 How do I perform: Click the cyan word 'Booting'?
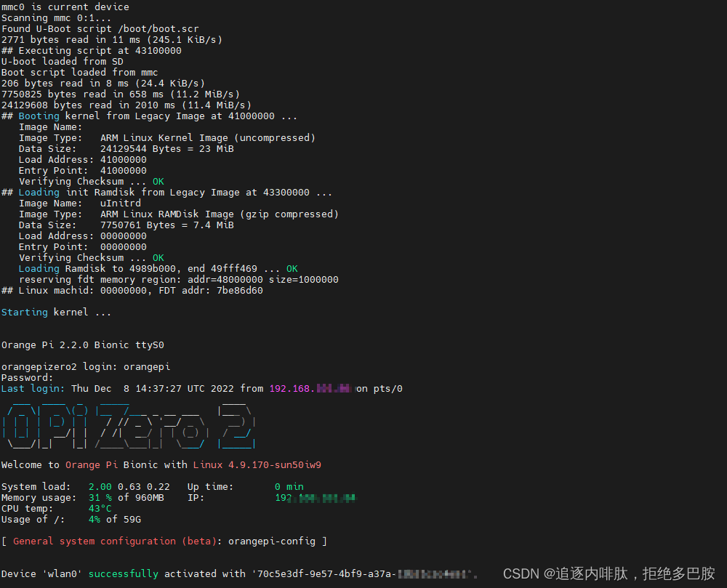click(39, 116)
